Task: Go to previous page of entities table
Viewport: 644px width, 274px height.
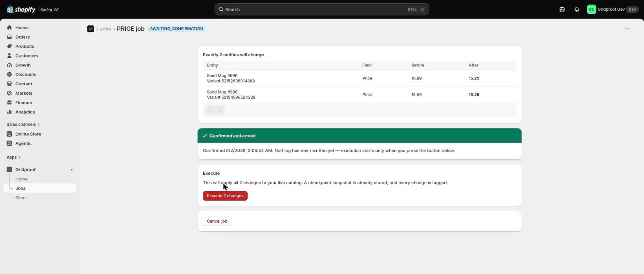Action: (210, 110)
